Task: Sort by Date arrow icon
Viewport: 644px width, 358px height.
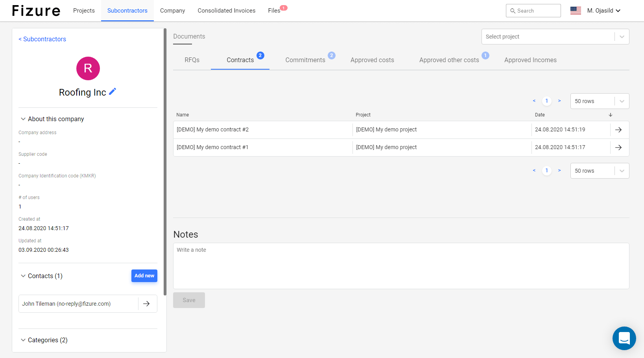Action: [x=611, y=115]
